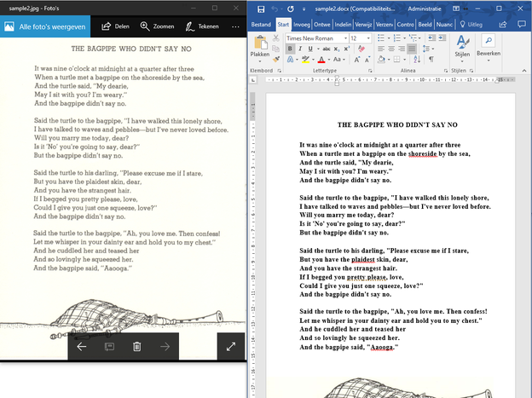Click the Text Effects glowing A icon
532x398 pixels.
[290, 60]
